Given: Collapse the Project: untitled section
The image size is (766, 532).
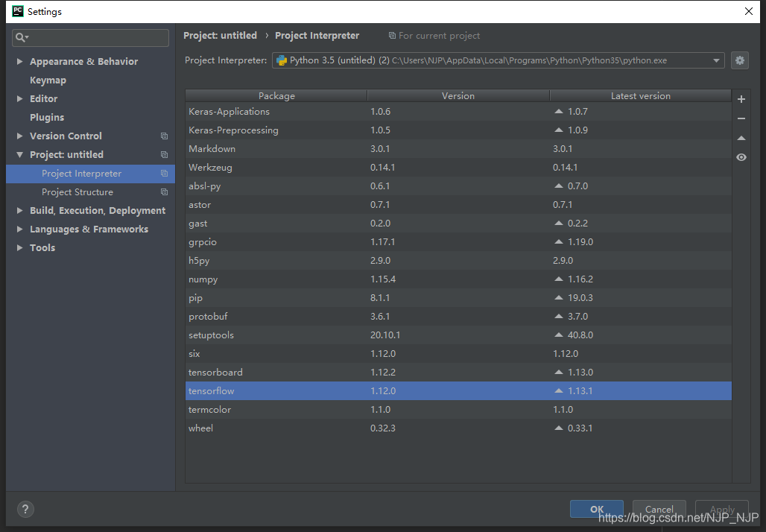Looking at the screenshot, I should coord(19,154).
